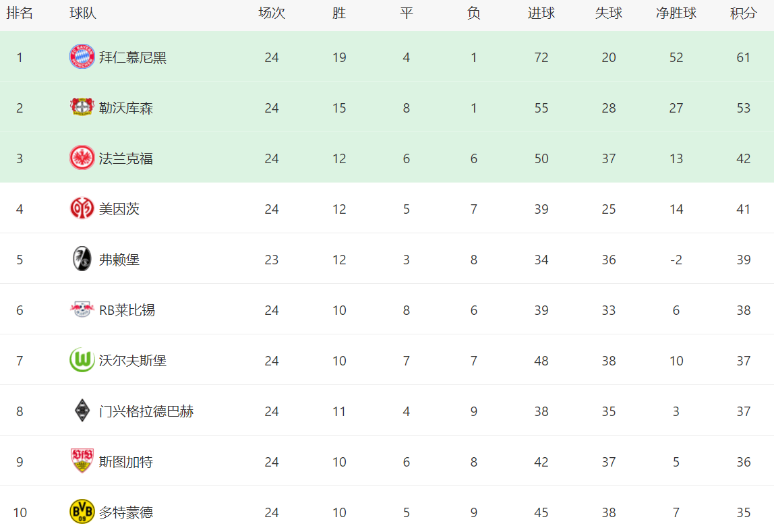Click the VfB Stuttgart crest icon
Viewport: 774px width, 532px height.
82,461
